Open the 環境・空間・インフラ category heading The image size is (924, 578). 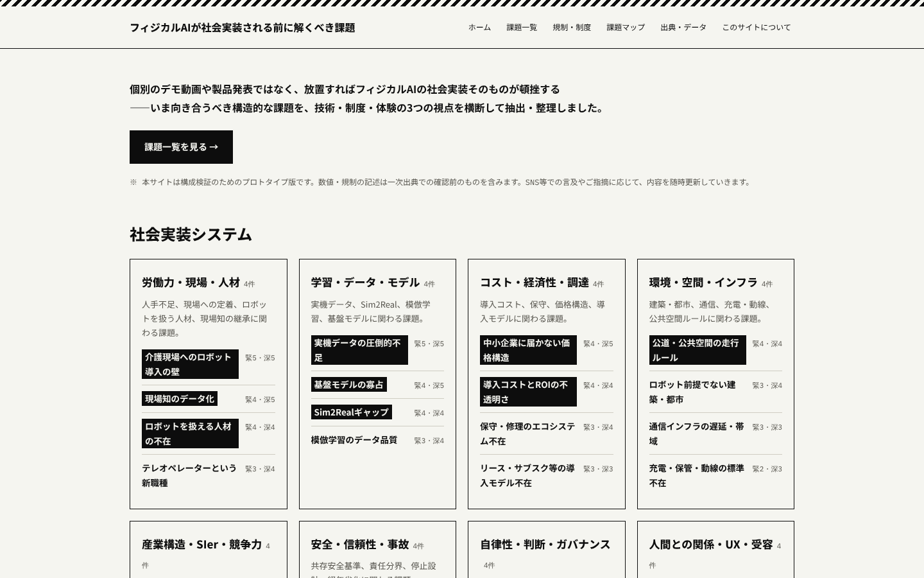(x=703, y=283)
